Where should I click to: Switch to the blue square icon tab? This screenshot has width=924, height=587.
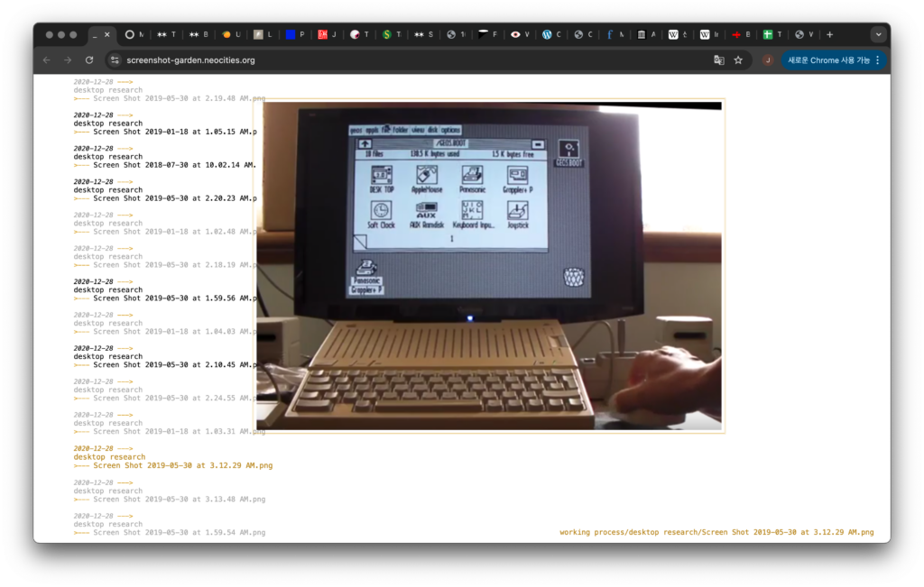pos(291,34)
